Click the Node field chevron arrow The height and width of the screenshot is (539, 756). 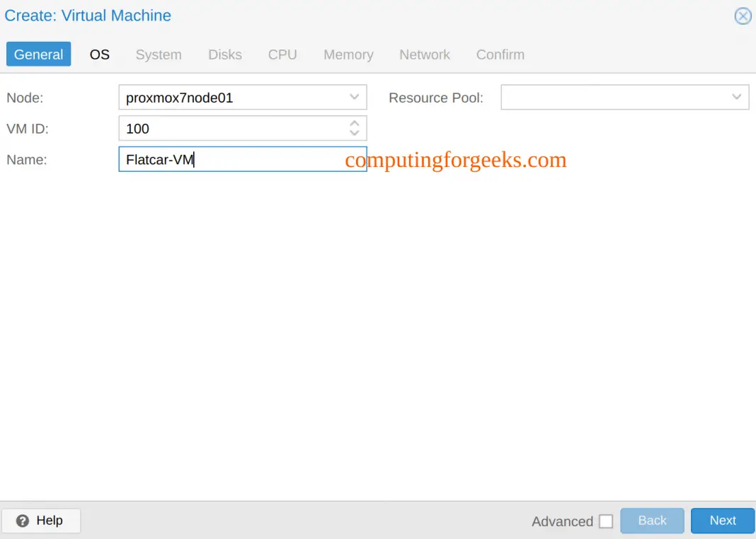[x=354, y=97]
